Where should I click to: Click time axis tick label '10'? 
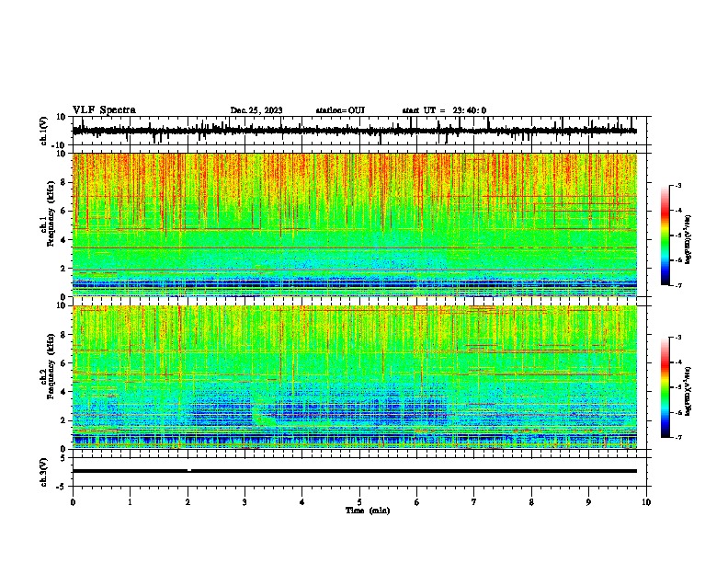click(646, 502)
